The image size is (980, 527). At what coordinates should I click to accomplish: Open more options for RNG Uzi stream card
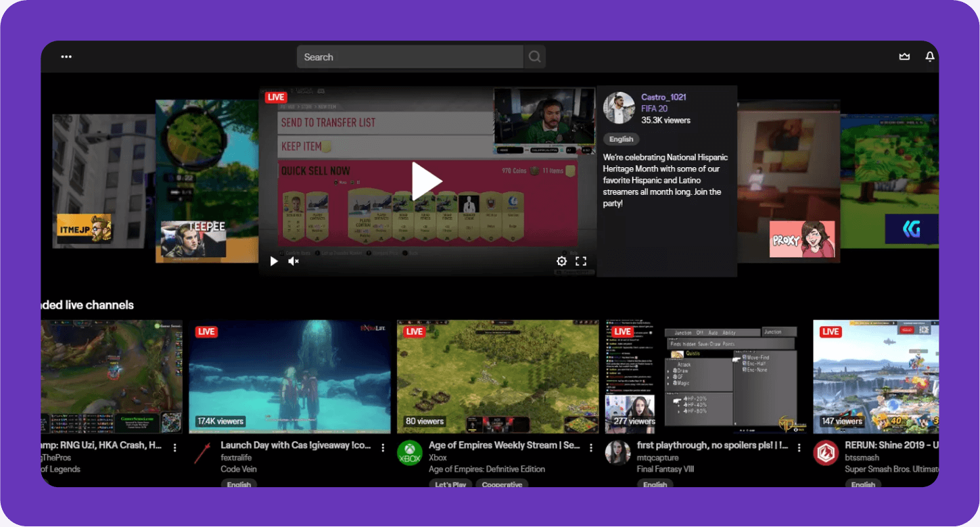pyautogui.click(x=175, y=448)
